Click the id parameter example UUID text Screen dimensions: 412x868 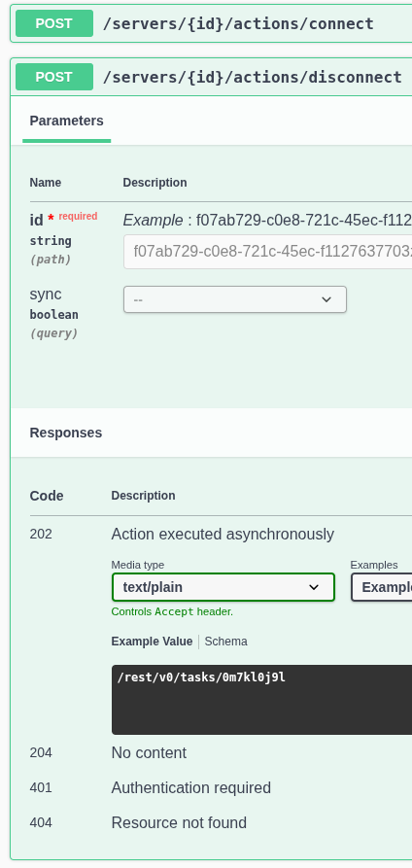[304, 221]
